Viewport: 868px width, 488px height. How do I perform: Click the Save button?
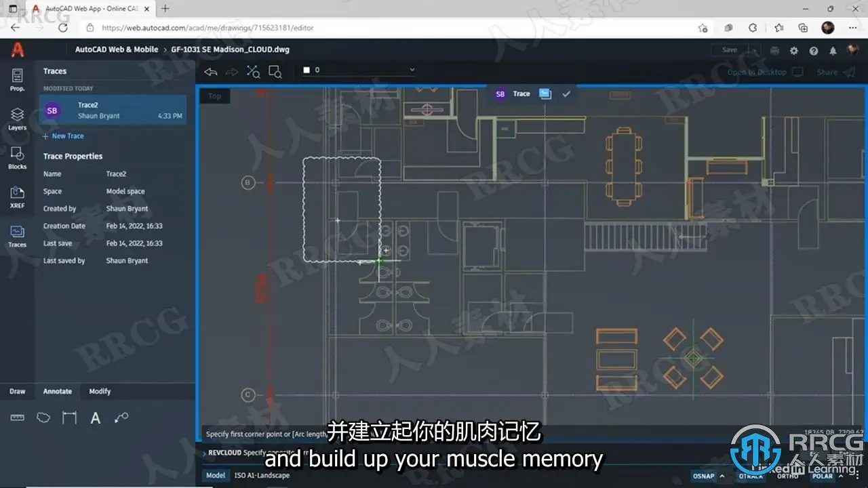(x=729, y=50)
